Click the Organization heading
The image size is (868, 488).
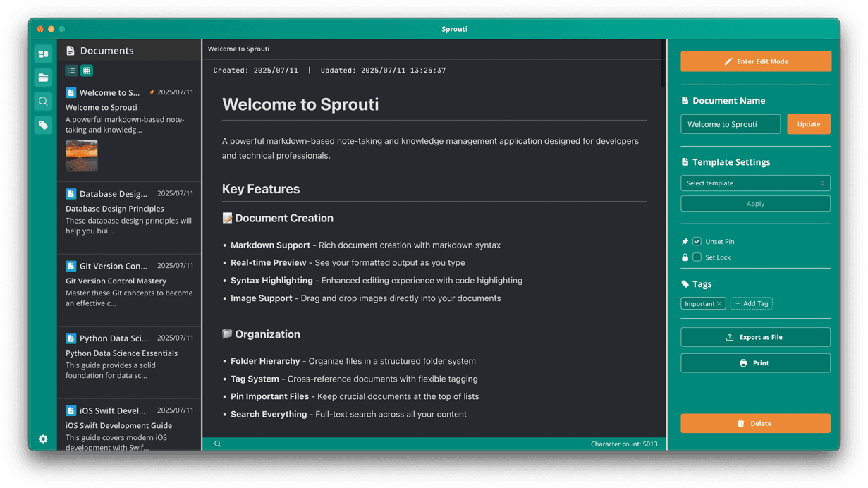tap(261, 334)
